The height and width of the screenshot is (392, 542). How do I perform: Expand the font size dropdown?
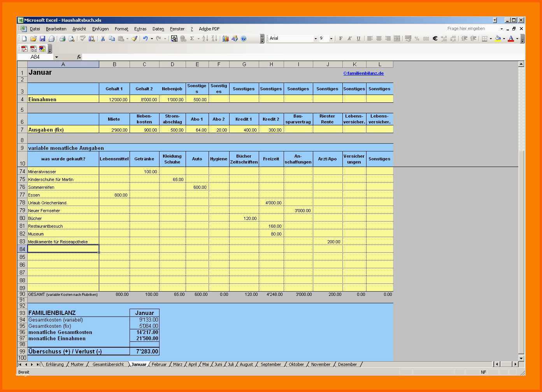tap(331, 39)
